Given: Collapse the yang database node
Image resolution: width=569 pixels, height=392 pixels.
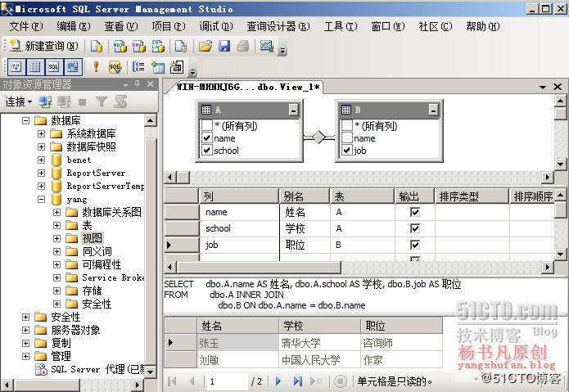Looking at the screenshot, I should coord(42,199).
